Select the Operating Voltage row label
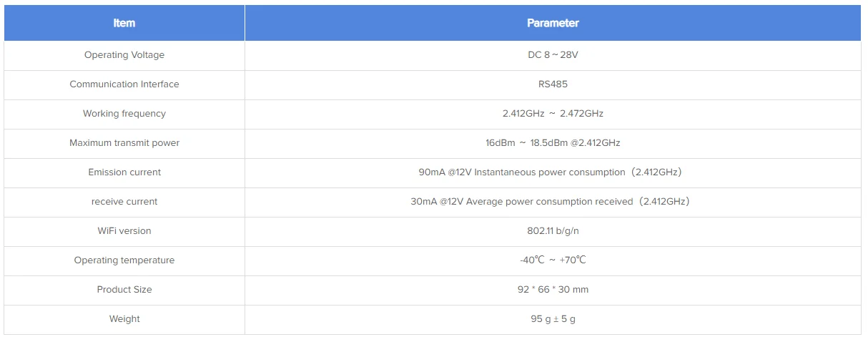This screenshot has width=868, height=342. [x=124, y=55]
